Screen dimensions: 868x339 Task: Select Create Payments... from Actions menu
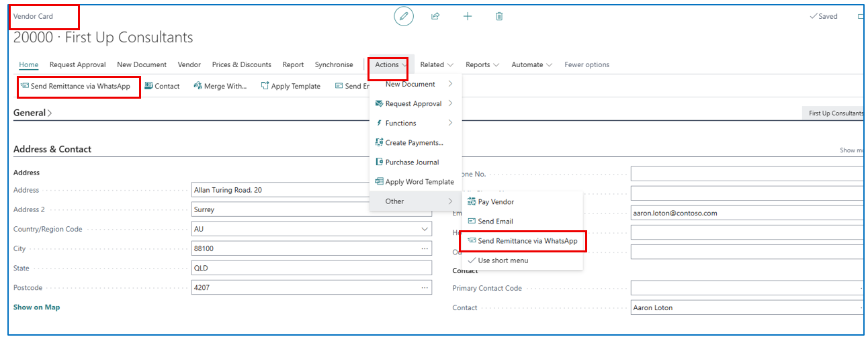tap(413, 143)
